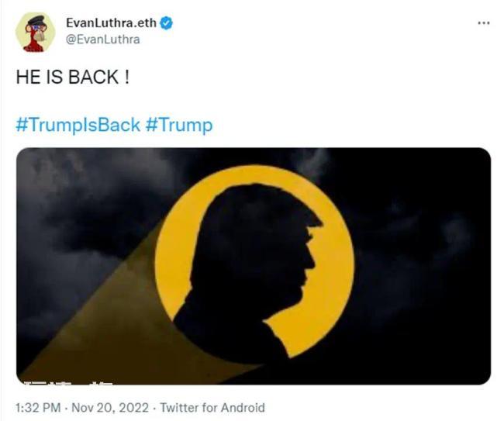
Task: Open the #Trump hashtag
Action: coord(179,125)
